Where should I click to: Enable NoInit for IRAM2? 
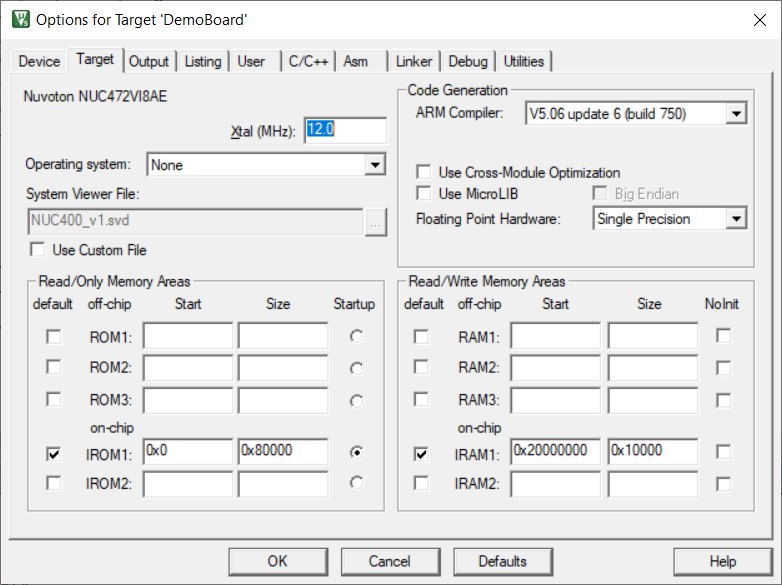[x=723, y=484]
